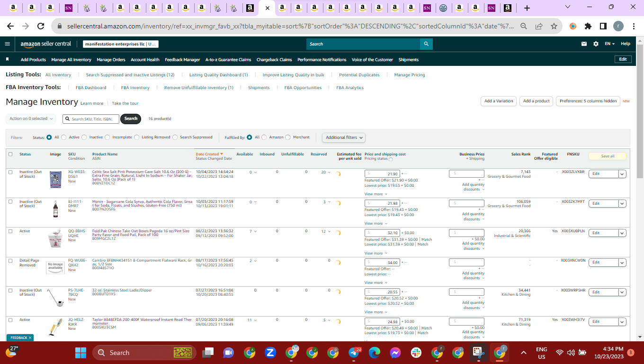This screenshot has height=364, width=644.
Task: Open Search Suppressed and Inactive Listings link
Action: (130, 75)
